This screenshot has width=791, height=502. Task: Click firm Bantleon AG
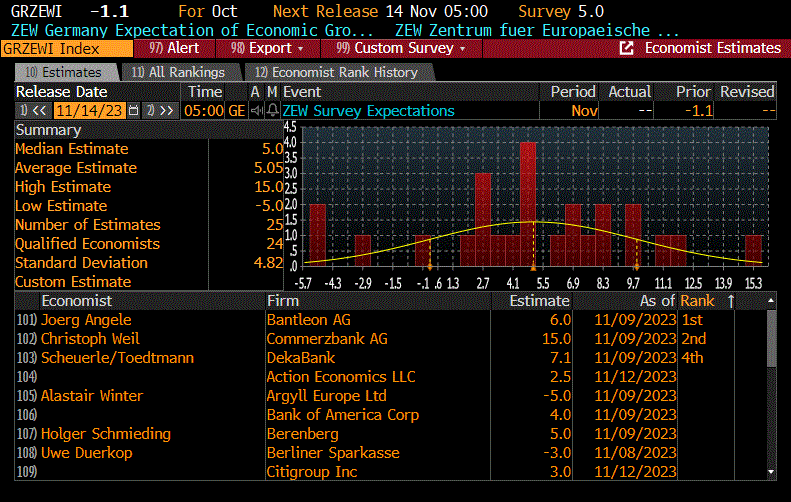[309, 320]
